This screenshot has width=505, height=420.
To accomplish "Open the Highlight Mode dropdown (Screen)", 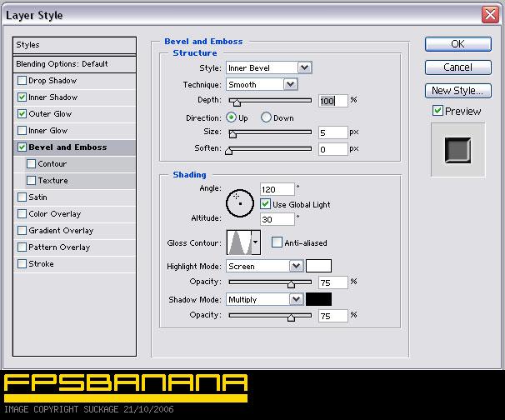I will pyautogui.click(x=297, y=267).
